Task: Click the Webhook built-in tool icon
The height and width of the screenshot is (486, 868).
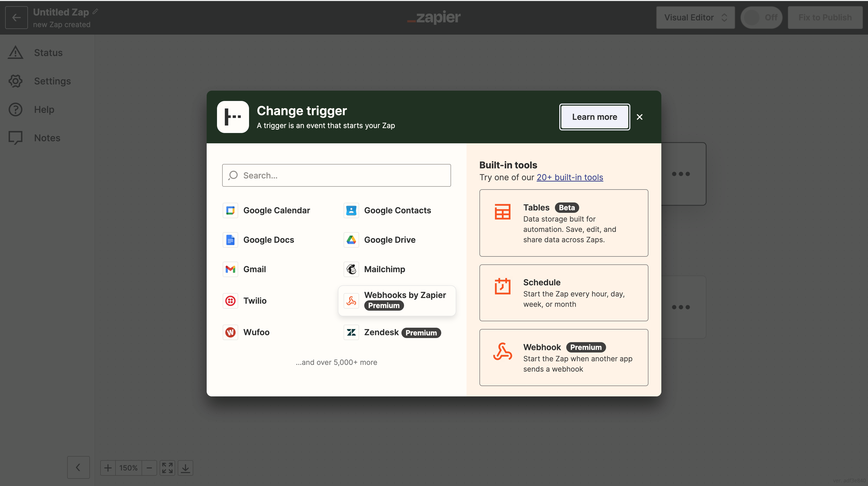Action: coord(502,352)
